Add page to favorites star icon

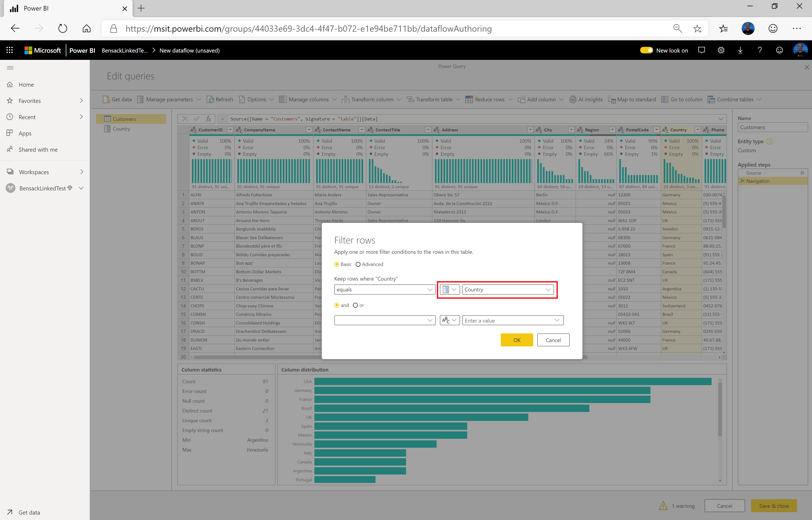click(697, 29)
